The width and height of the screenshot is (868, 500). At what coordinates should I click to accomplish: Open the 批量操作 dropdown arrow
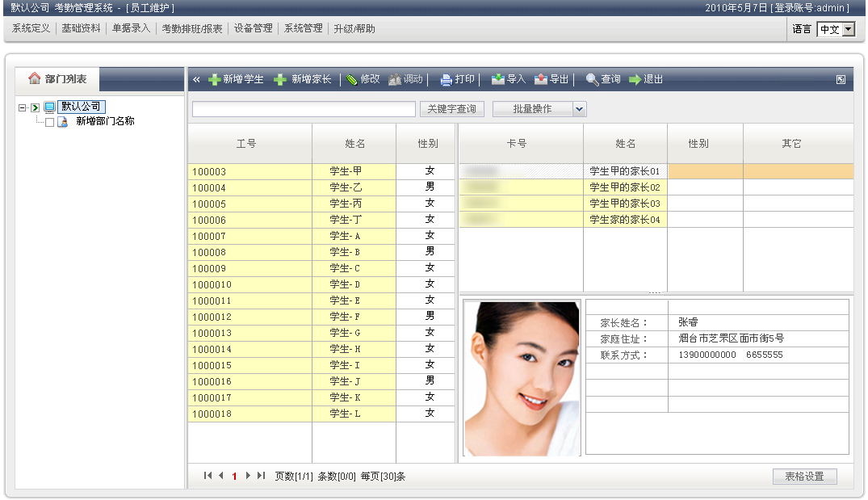[x=580, y=109]
